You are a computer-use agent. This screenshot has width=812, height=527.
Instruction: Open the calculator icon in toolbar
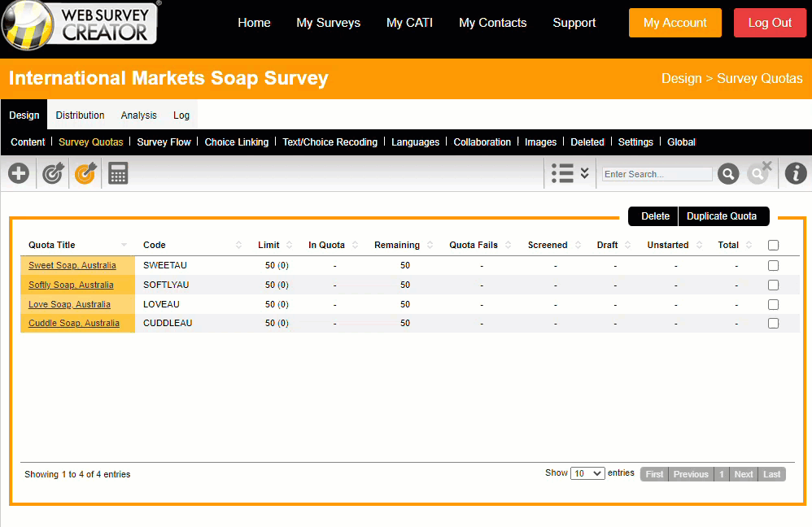tap(118, 173)
